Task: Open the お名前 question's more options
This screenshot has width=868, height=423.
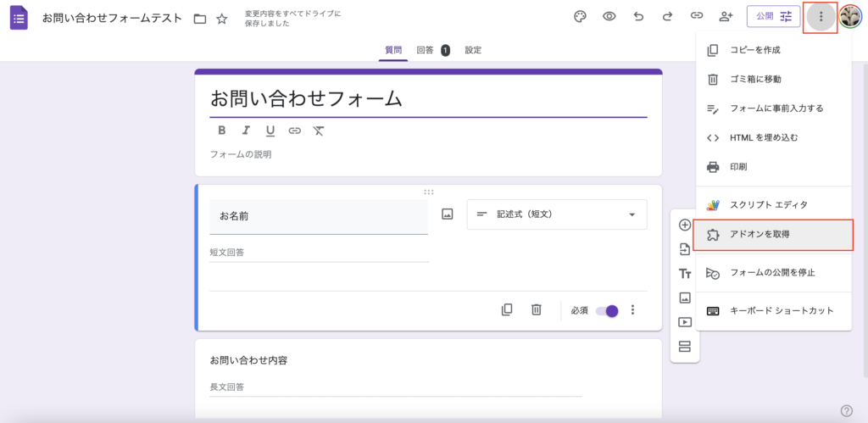Action: pos(632,310)
